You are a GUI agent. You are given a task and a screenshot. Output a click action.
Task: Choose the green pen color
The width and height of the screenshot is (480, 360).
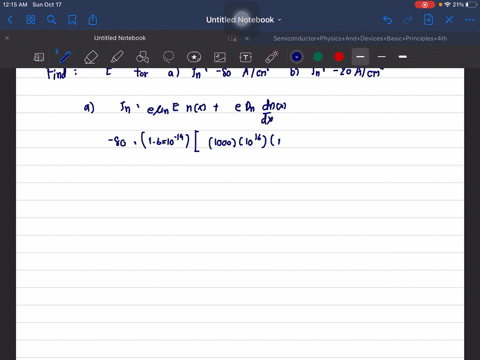(318, 57)
